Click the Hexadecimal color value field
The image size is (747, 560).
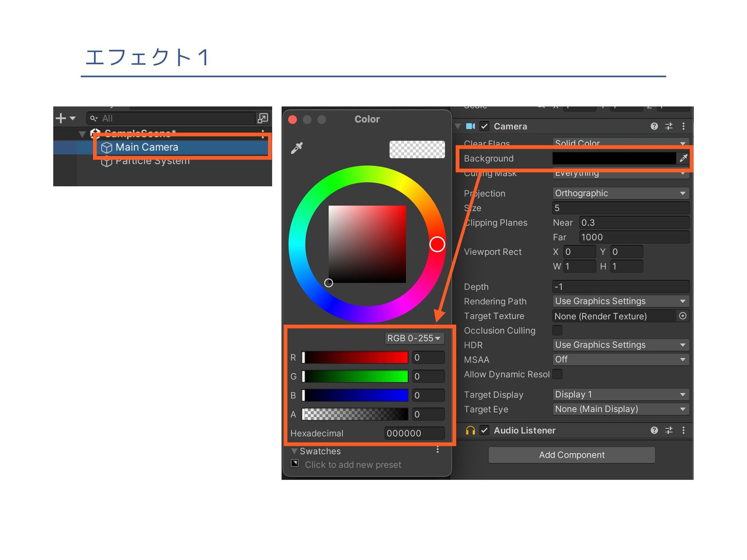pos(414,433)
